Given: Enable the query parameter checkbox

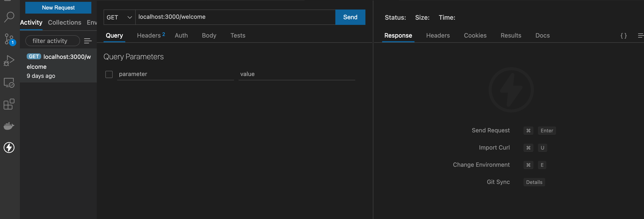Looking at the screenshot, I should 109,74.
